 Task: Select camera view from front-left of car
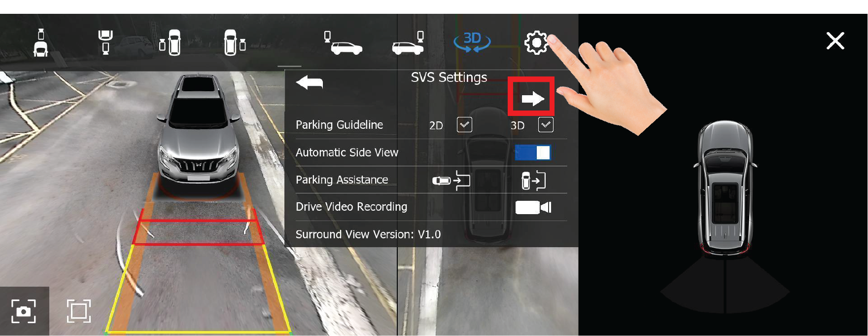[x=343, y=43]
